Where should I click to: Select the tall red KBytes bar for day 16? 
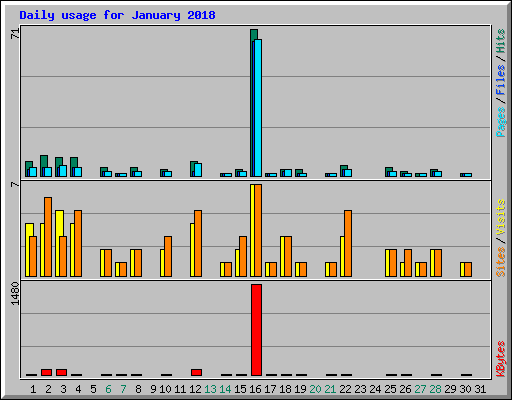click(256, 330)
